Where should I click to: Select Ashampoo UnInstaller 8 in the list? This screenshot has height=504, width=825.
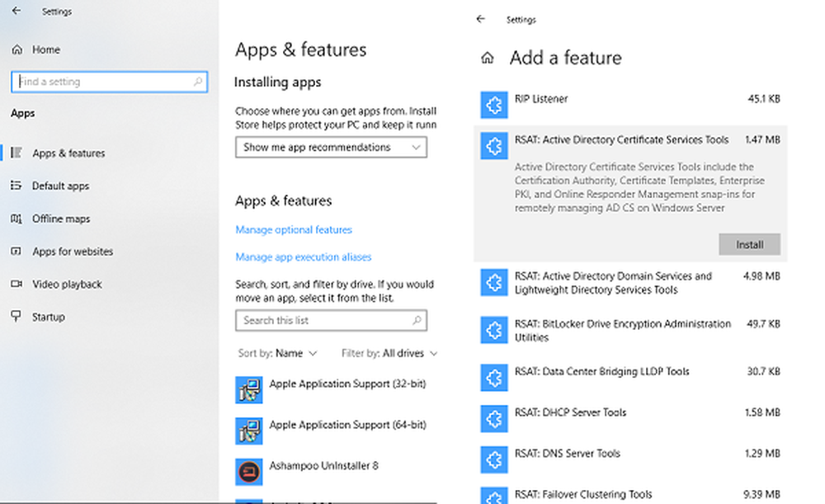pos(323,465)
